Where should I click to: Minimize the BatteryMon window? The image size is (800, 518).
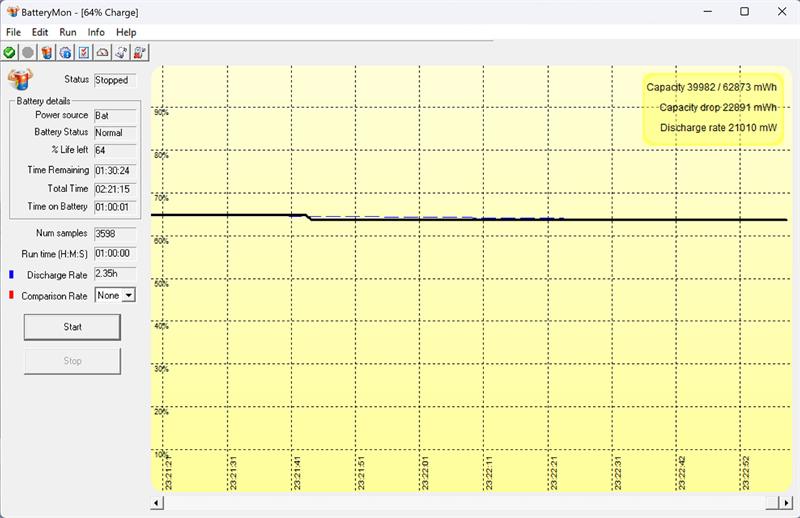(x=707, y=11)
